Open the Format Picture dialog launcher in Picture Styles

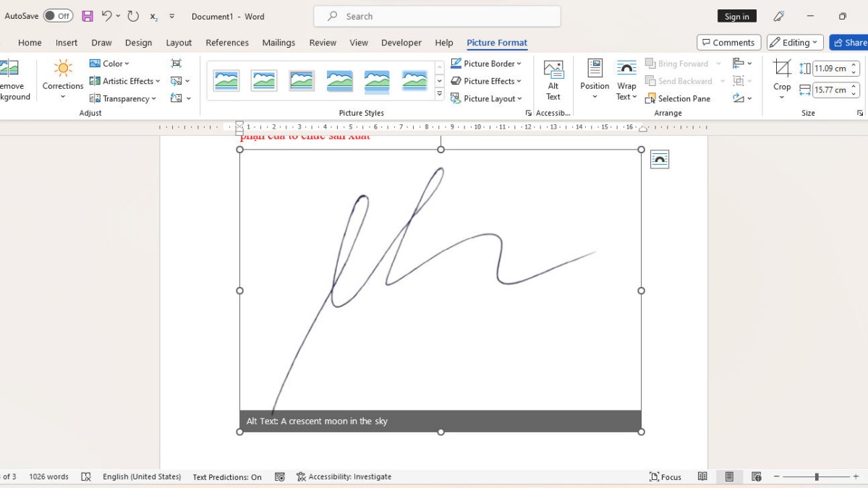click(x=529, y=114)
